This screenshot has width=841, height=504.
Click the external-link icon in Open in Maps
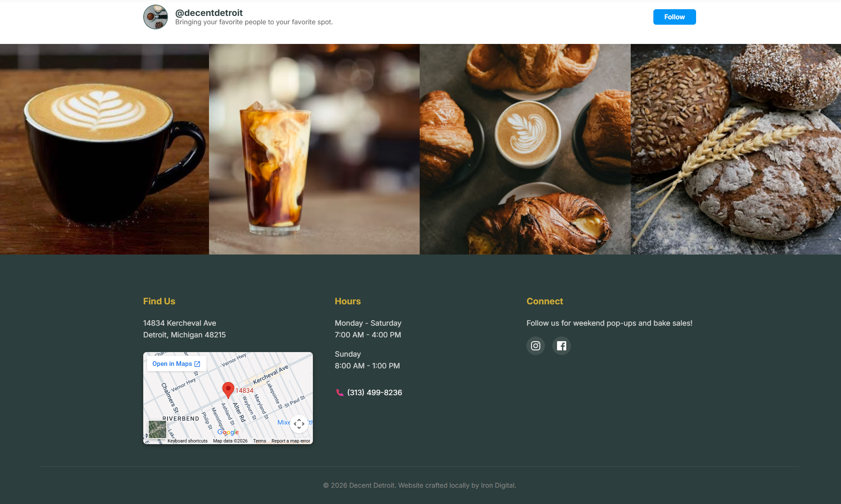pos(198,363)
